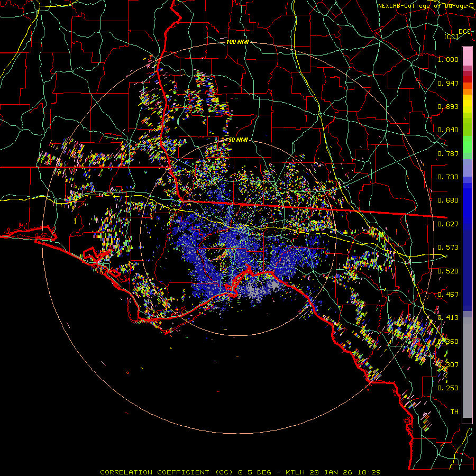Click the gray bottom band of the color bar

(x=467, y=368)
